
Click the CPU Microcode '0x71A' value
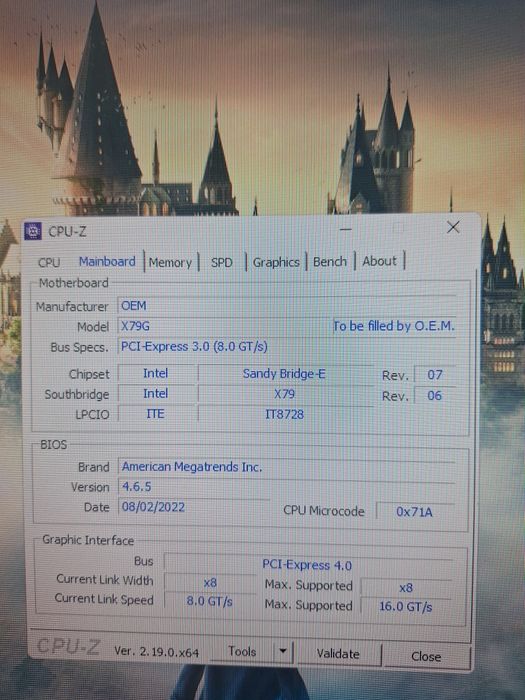click(x=415, y=512)
